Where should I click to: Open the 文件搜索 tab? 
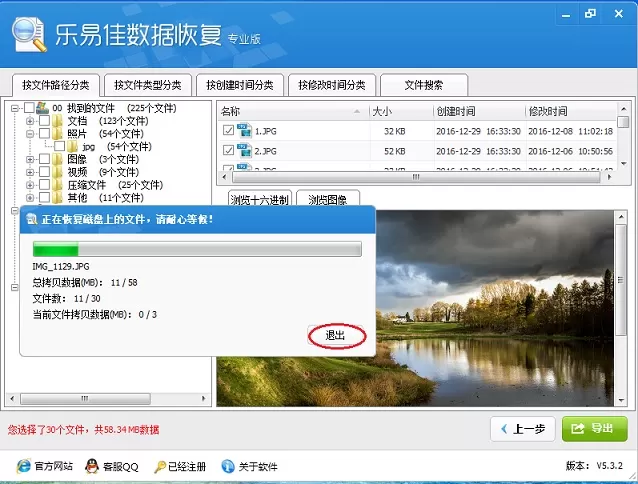[x=424, y=85]
